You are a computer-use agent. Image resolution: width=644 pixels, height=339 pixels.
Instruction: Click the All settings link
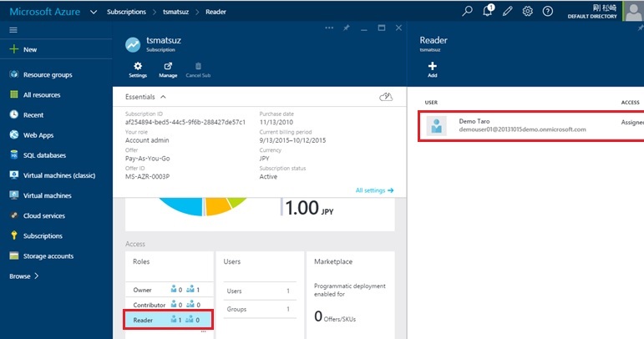point(374,190)
